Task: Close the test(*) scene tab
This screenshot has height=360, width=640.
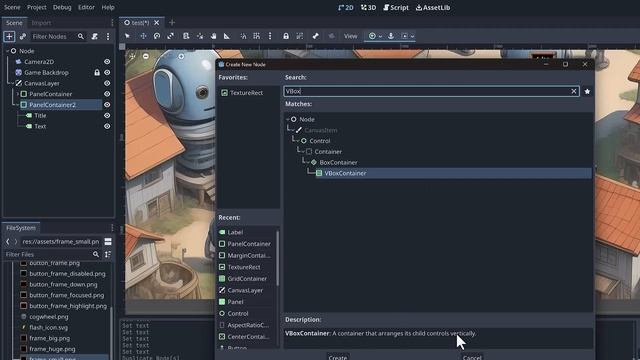Action: pos(157,23)
